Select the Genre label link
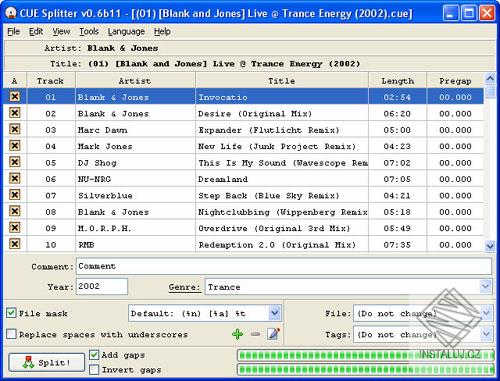This screenshot has height=381, width=500. pos(184,287)
